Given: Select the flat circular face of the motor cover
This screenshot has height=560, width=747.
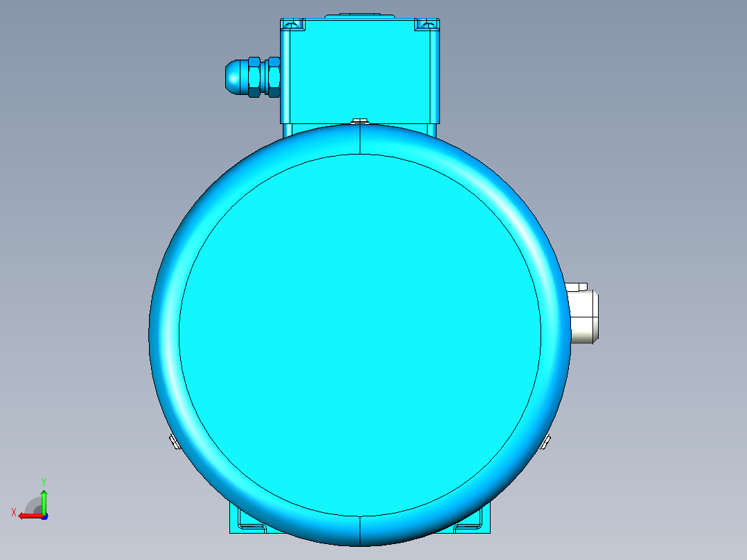Looking at the screenshot, I should click(360, 335).
